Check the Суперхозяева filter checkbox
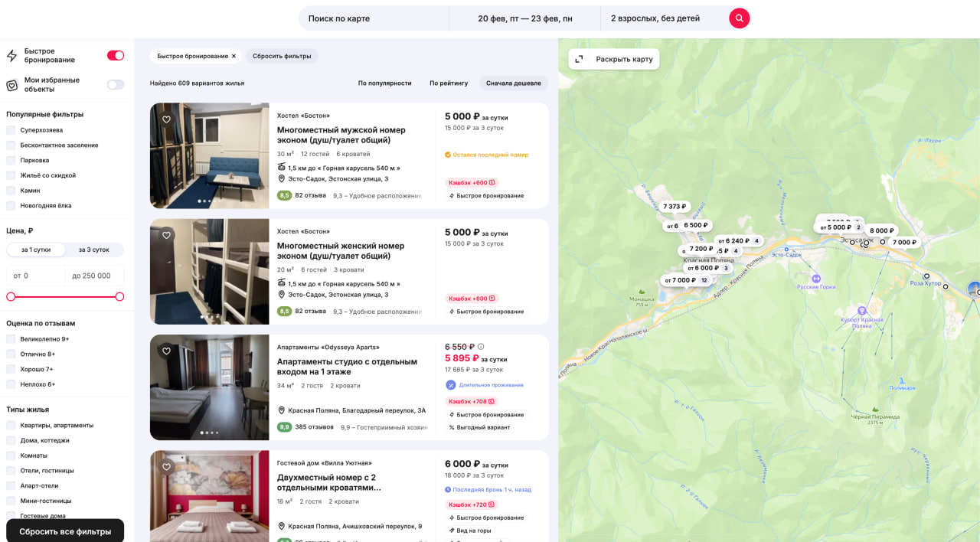980x542 pixels. click(11, 130)
